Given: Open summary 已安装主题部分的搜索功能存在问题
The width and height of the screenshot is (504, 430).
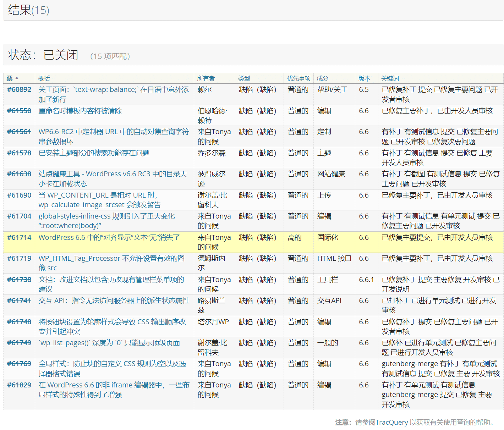Looking at the screenshot, I should (x=94, y=153).
